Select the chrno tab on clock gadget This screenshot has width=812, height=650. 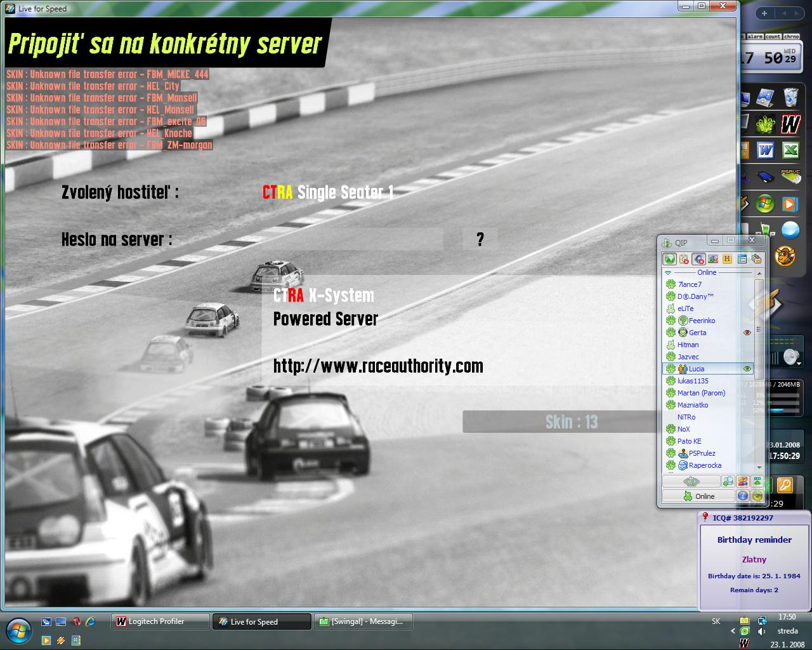coord(791,37)
